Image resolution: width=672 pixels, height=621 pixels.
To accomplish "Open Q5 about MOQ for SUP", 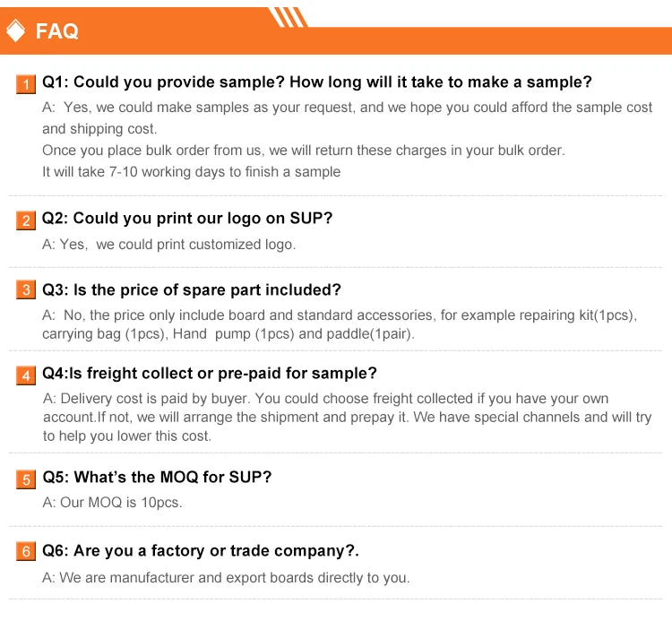I will (157, 477).
